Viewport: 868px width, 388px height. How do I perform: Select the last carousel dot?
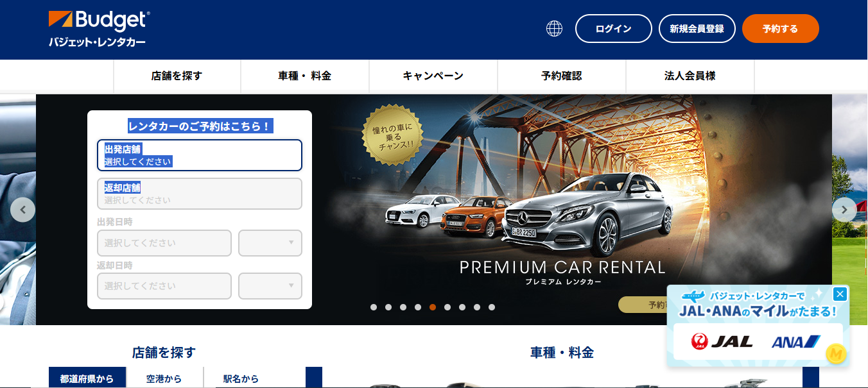click(x=492, y=307)
